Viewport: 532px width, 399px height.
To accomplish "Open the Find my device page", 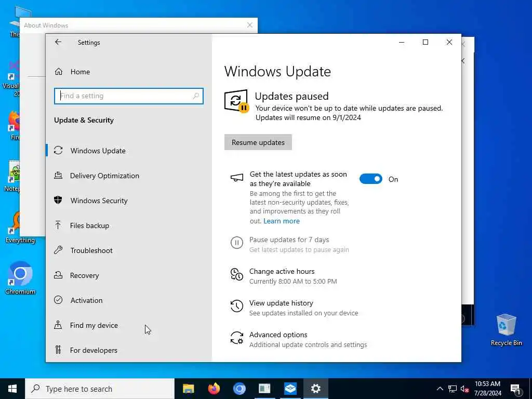I will [129, 325].
